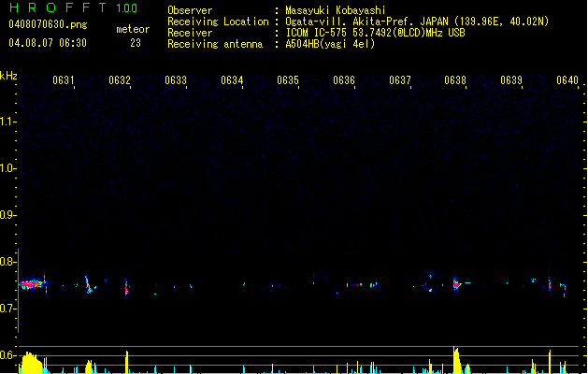Click the 0.8 kHz axis label
Image resolution: width=588 pixels, height=374 pixels.
8,262
